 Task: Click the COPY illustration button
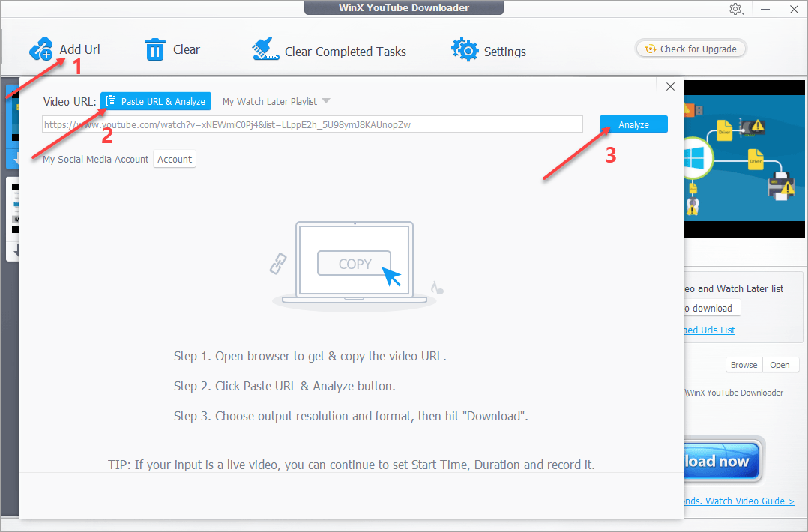(355, 264)
